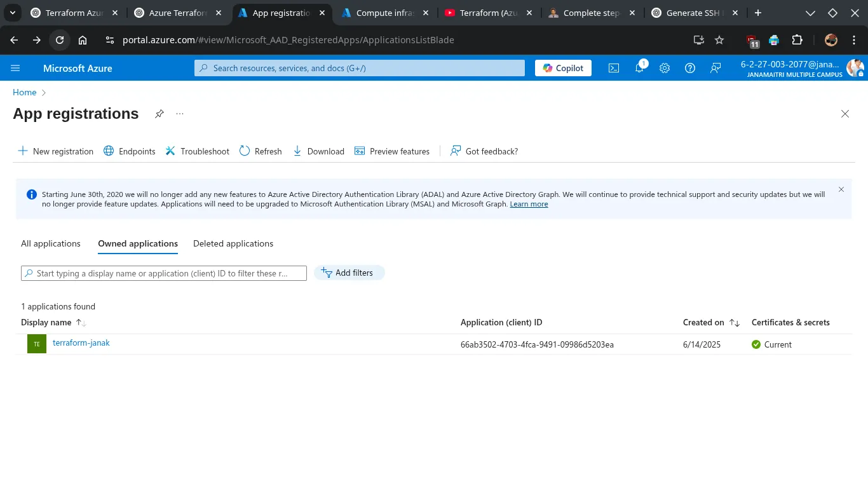
Task: Click Refresh in the command bar
Action: [261, 151]
